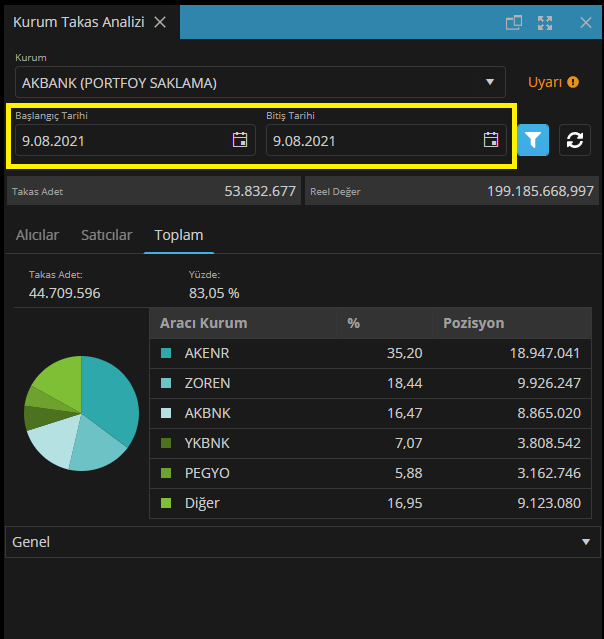Click the Uyarı warning icon
The width and height of the screenshot is (604, 639).
point(573,82)
